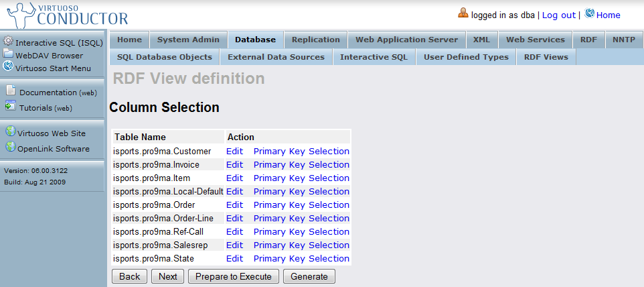Edit the isports.pro9ma.Customer table
This screenshot has height=287, width=644.
[234, 151]
